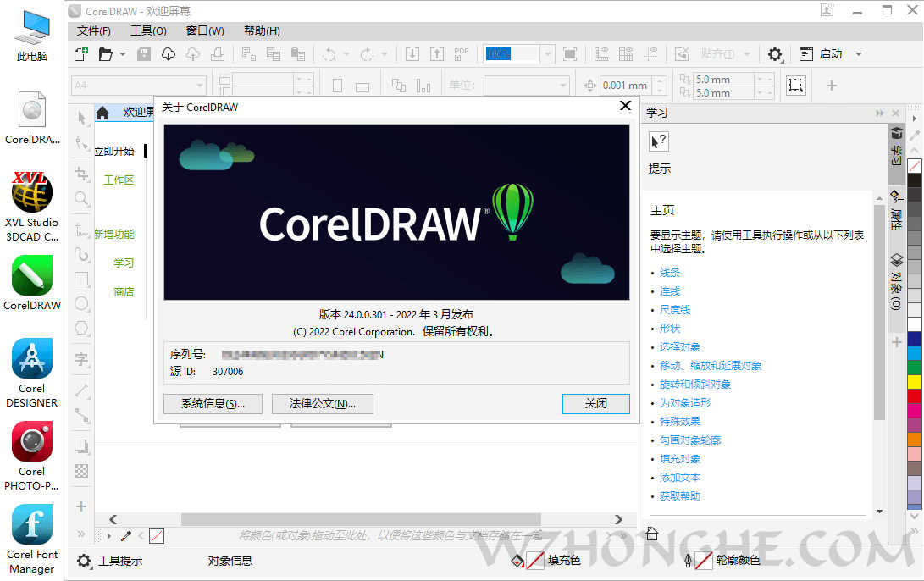Screen dimensions: 924x581
Task: Pick the blue swatch from the color palette
Action: [x=913, y=337]
